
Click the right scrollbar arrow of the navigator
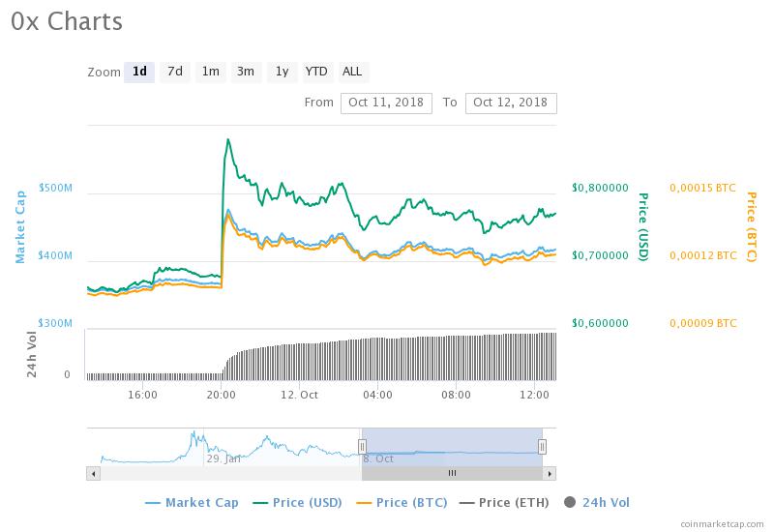pos(550,473)
